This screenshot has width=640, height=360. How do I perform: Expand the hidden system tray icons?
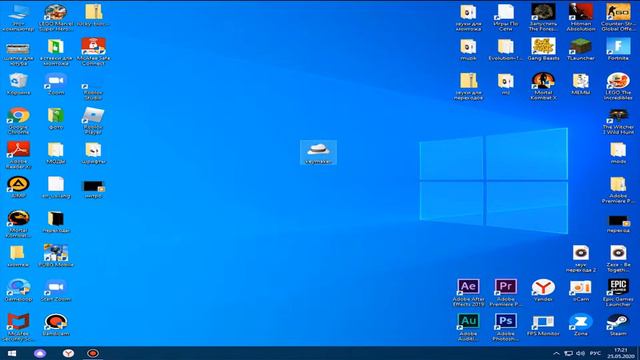tap(556, 353)
